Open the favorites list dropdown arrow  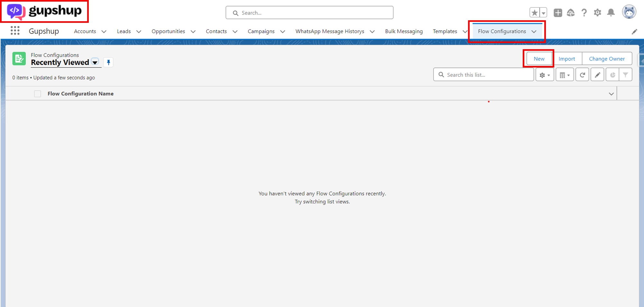coord(543,13)
